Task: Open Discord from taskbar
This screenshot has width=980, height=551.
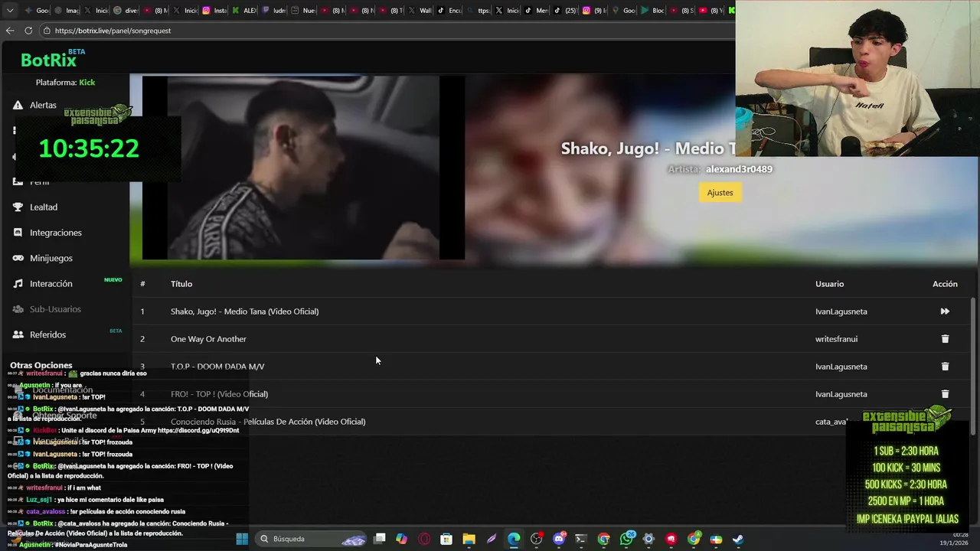Action: pyautogui.click(x=559, y=539)
